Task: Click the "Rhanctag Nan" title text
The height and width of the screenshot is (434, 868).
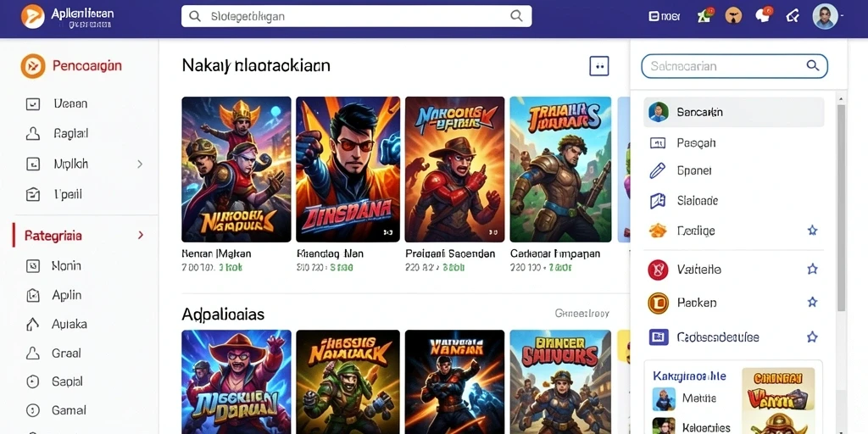Action: pyautogui.click(x=330, y=253)
